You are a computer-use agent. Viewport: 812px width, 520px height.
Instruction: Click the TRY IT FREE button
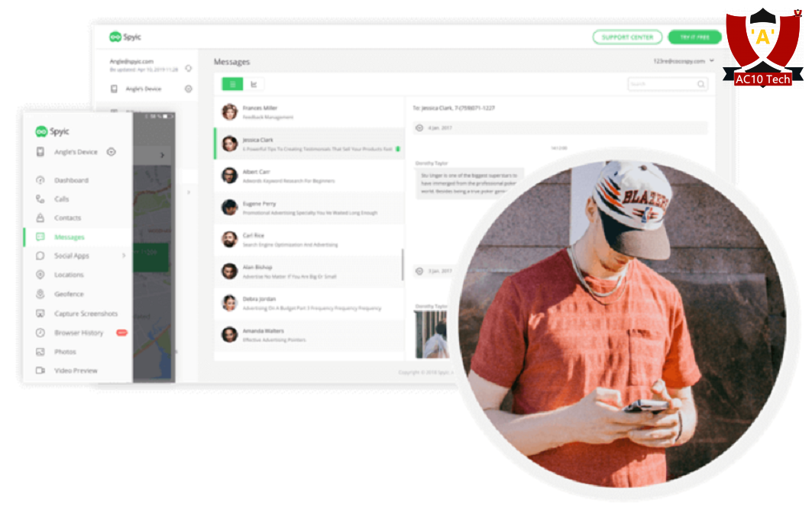click(x=694, y=37)
